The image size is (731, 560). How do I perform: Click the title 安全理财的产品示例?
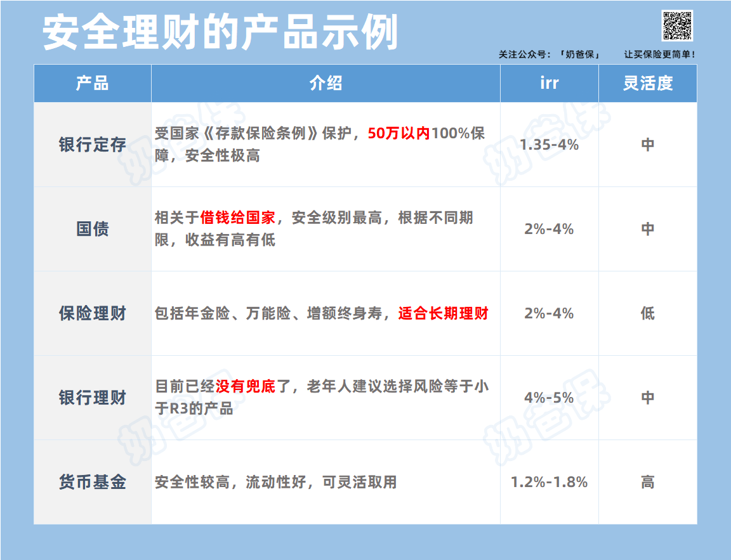pos(220,32)
